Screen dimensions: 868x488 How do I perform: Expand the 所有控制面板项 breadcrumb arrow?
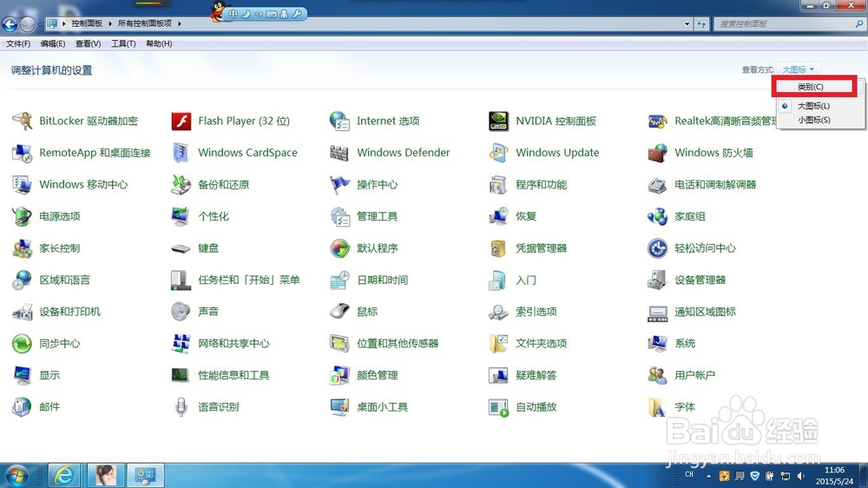point(180,23)
